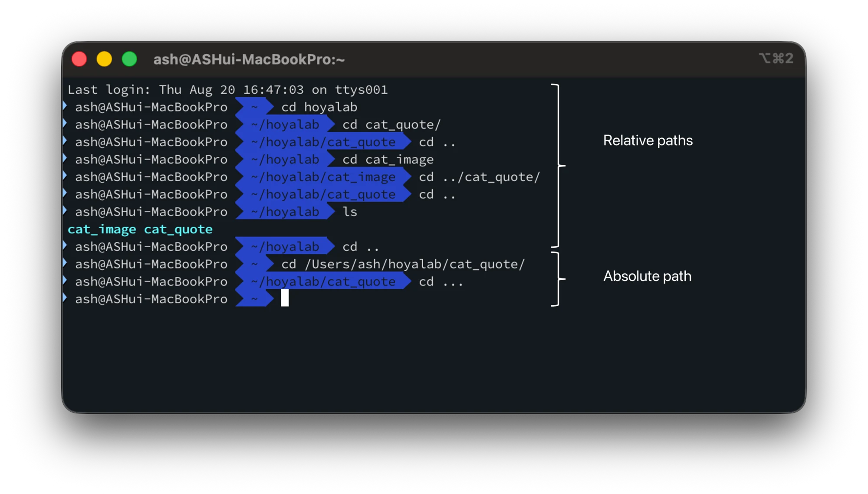Click the 'cd ...' command text

(x=441, y=282)
